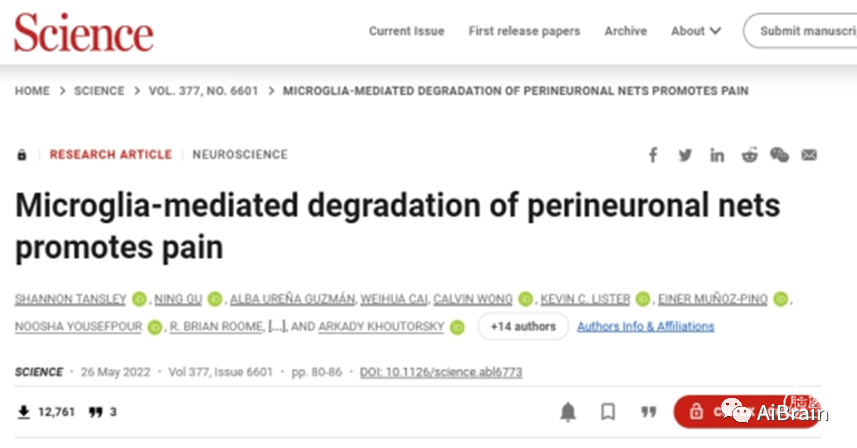Expand the About dropdown menu
857x448 pixels.
click(696, 31)
